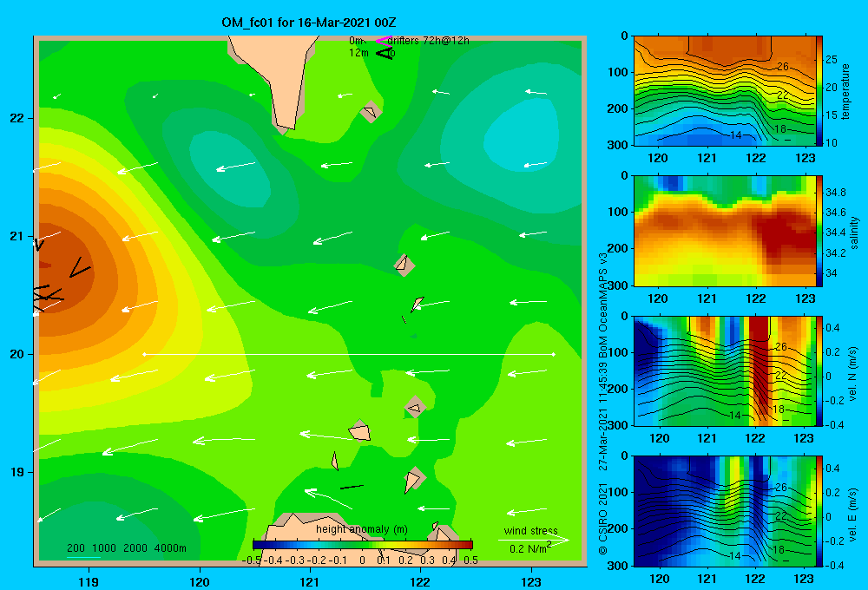Click the main map's 121 longitude tick label
This screenshot has width=868, height=590.
tap(310, 581)
